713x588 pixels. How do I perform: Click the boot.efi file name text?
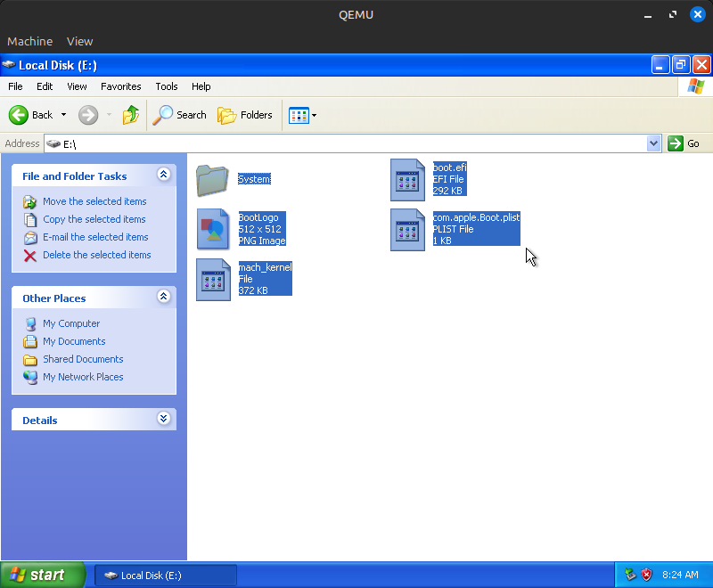pos(450,167)
